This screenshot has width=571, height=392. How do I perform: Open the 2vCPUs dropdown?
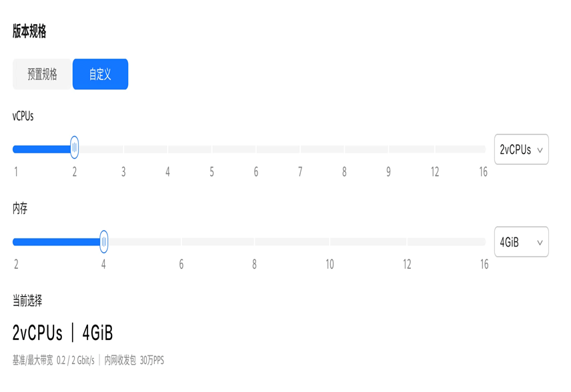tap(521, 149)
